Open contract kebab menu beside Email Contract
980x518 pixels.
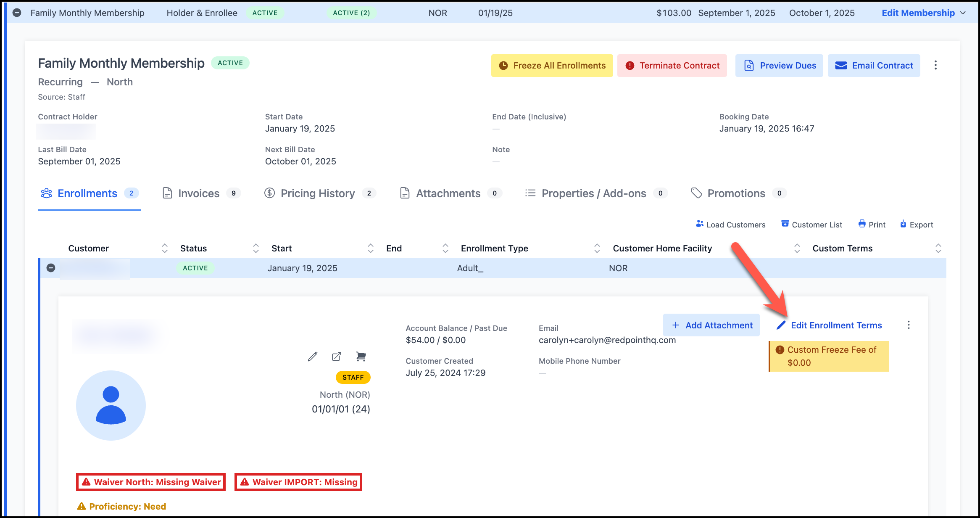point(935,65)
